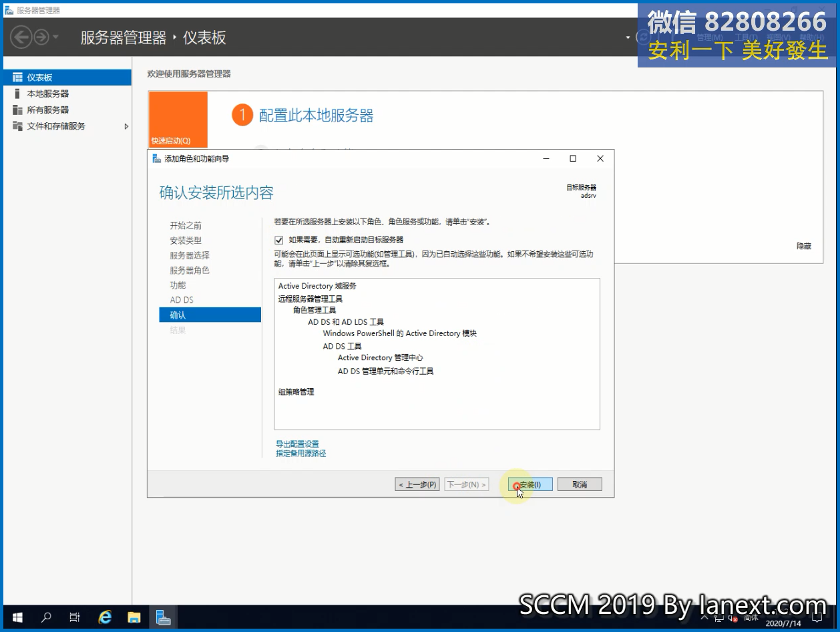Click the 本地服务器 server icon
The image size is (840, 632).
point(17,94)
